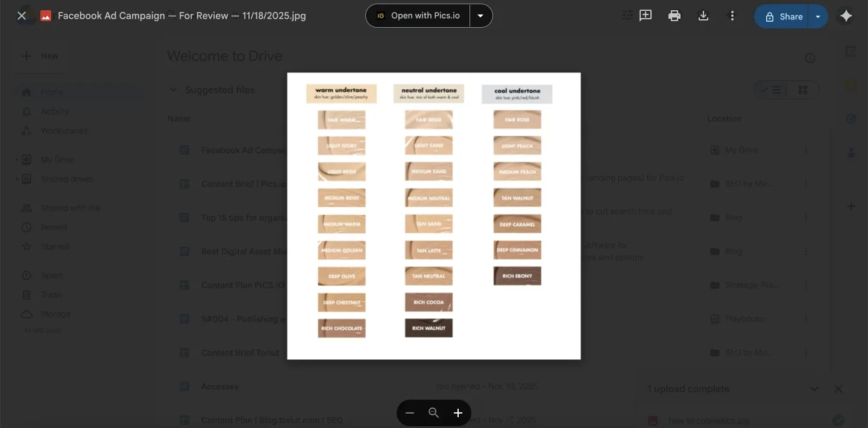
Task: Open more actions for the Playbooks row
Action: 806,319
